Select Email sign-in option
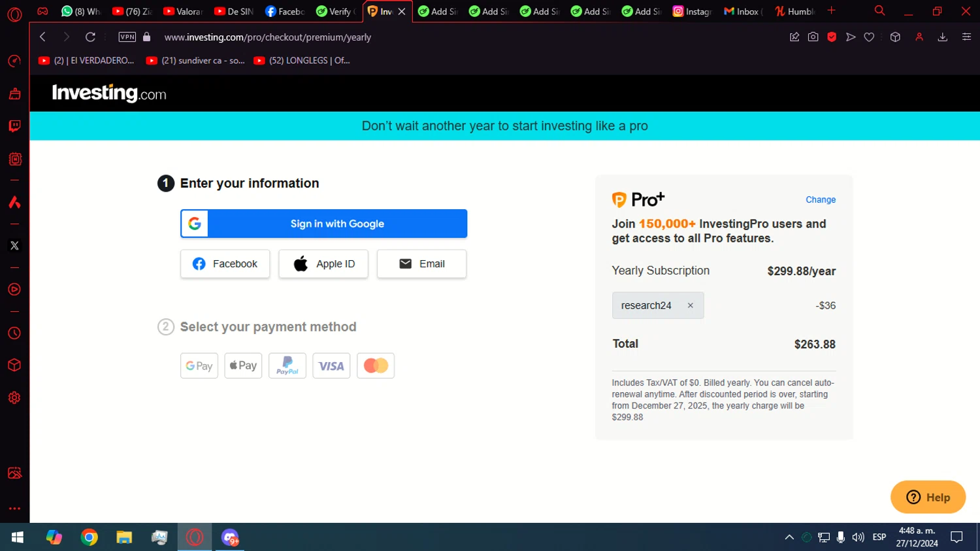 (x=421, y=264)
